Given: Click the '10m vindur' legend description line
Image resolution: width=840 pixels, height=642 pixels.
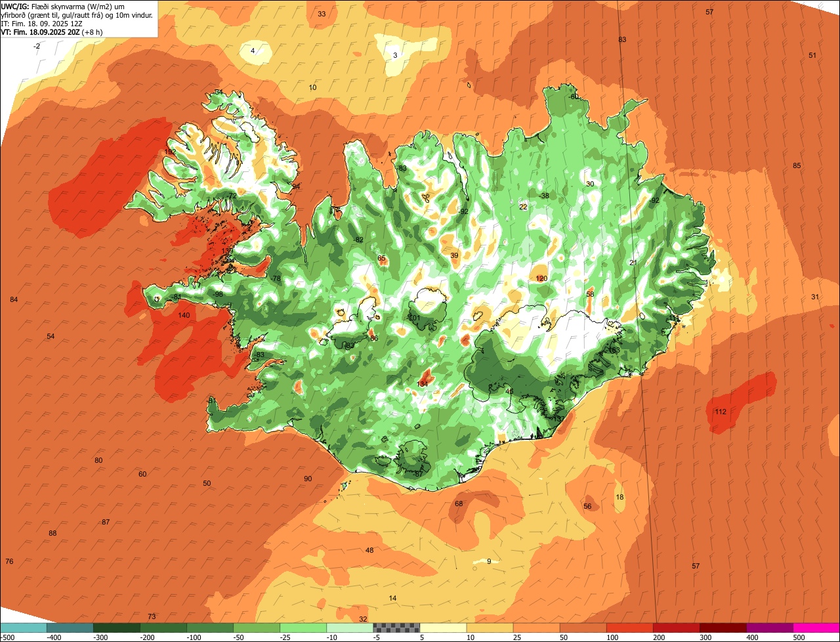Looking at the screenshot, I should pos(77,15).
